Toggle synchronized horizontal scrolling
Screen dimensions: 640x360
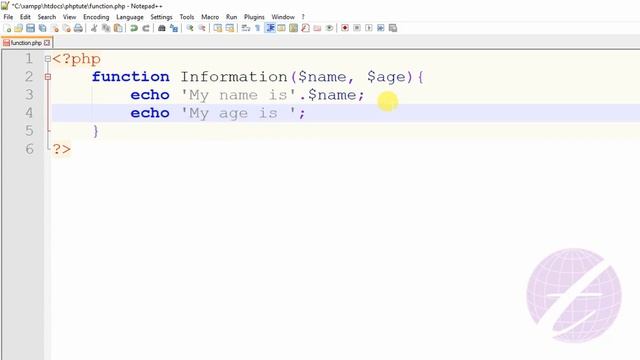[x=230, y=28]
